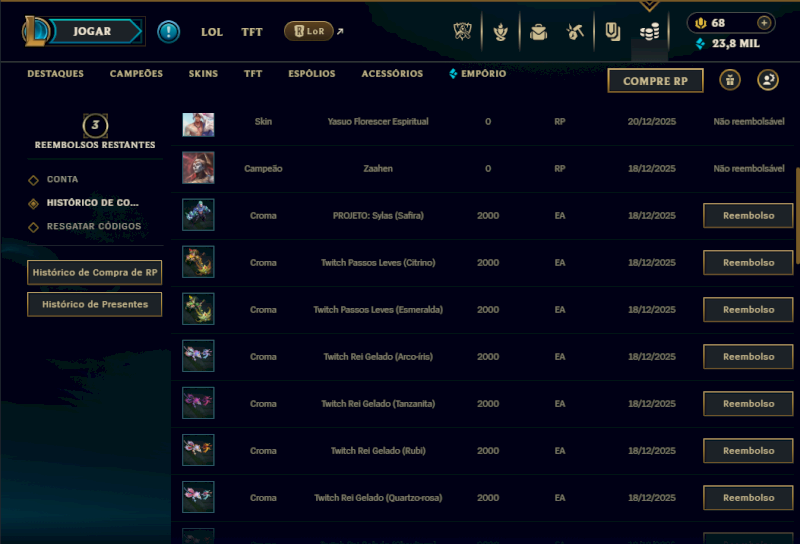The height and width of the screenshot is (544, 800).
Task: Click the 20/12/2025 date in Yasuo row
Action: click(x=652, y=121)
